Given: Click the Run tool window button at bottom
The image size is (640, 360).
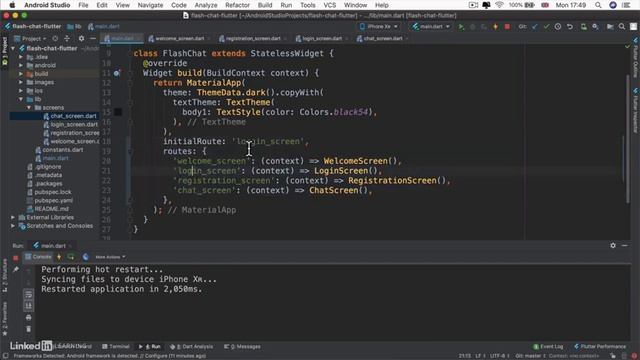Looking at the screenshot, I should (x=149, y=346).
